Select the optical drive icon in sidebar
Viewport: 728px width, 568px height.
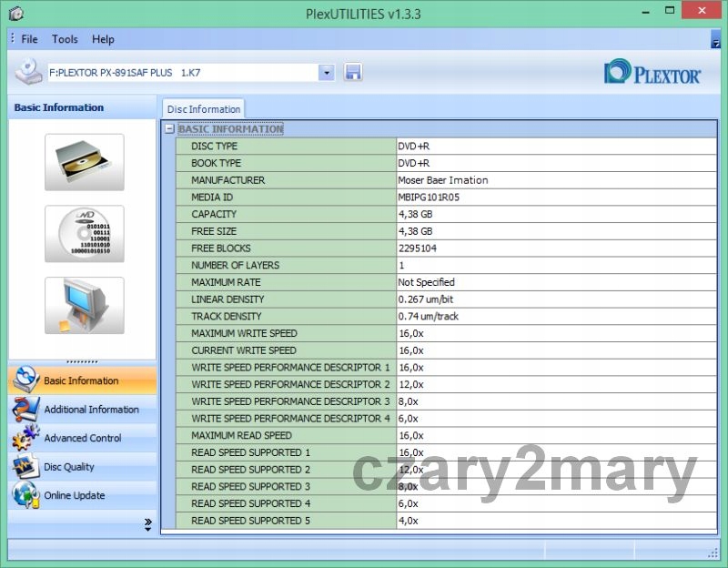pyautogui.click(x=84, y=162)
